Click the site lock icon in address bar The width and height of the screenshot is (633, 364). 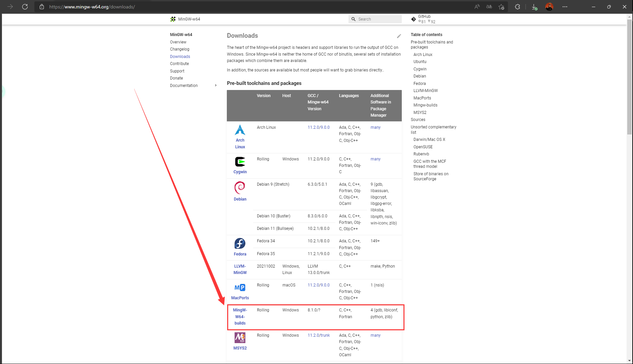42,7
